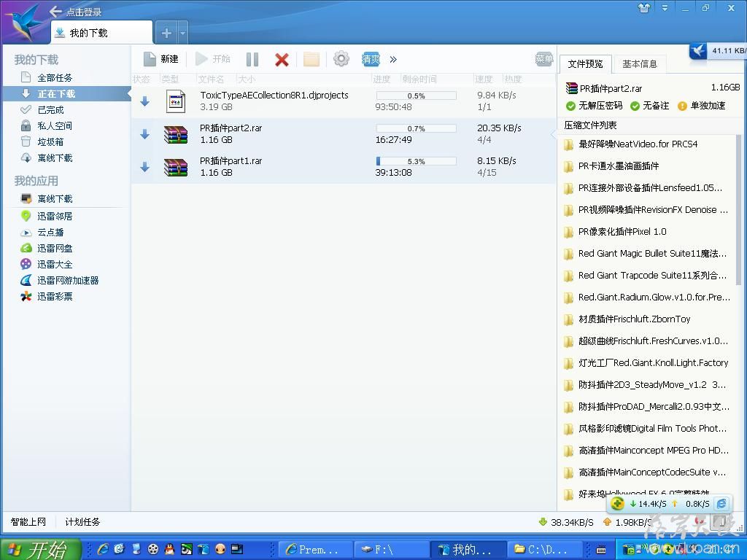The width and height of the screenshot is (747, 560).
Task: Open 迅雷网盘 app
Action: tap(55, 248)
